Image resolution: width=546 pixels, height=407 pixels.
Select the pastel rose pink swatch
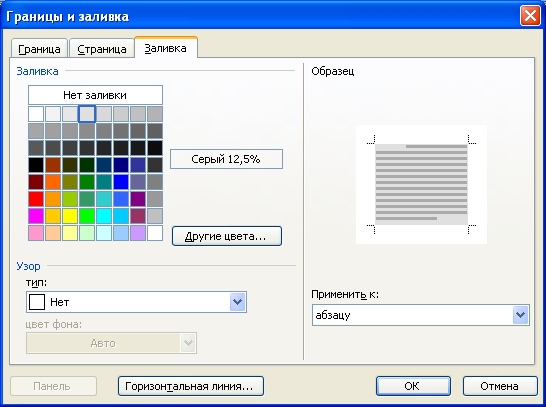[x=36, y=233]
